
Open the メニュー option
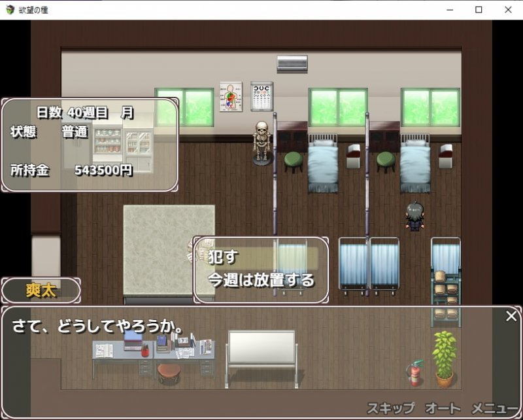pos(495,408)
